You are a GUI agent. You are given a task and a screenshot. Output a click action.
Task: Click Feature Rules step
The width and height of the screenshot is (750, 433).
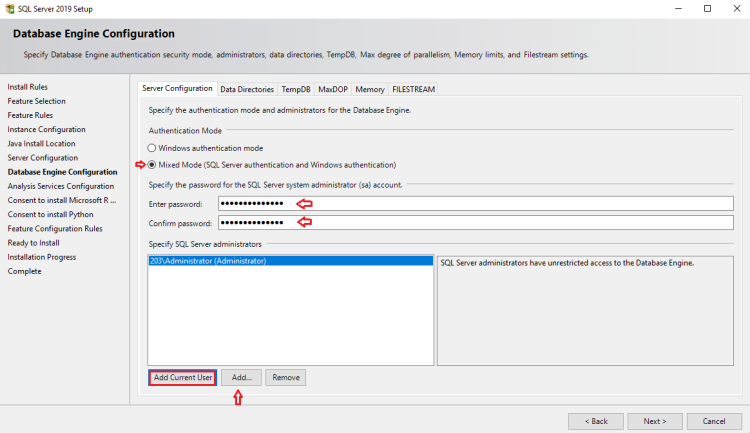tap(30, 115)
